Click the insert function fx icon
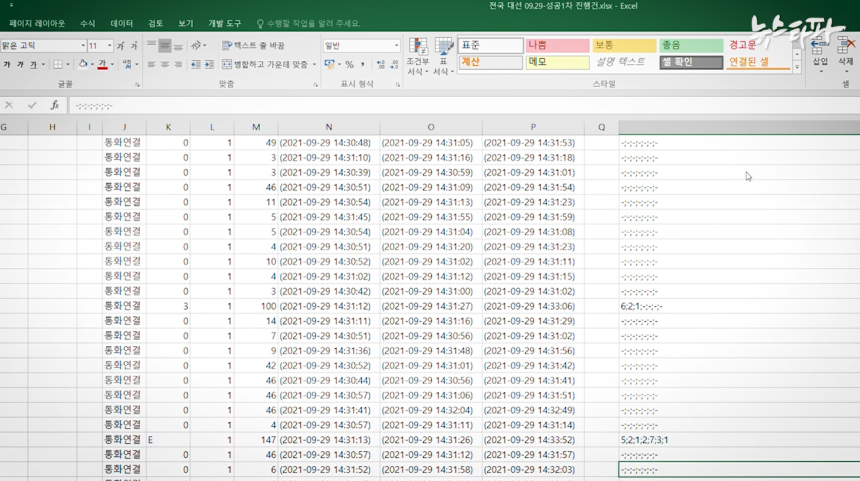This screenshot has height=481, width=860. tap(54, 105)
